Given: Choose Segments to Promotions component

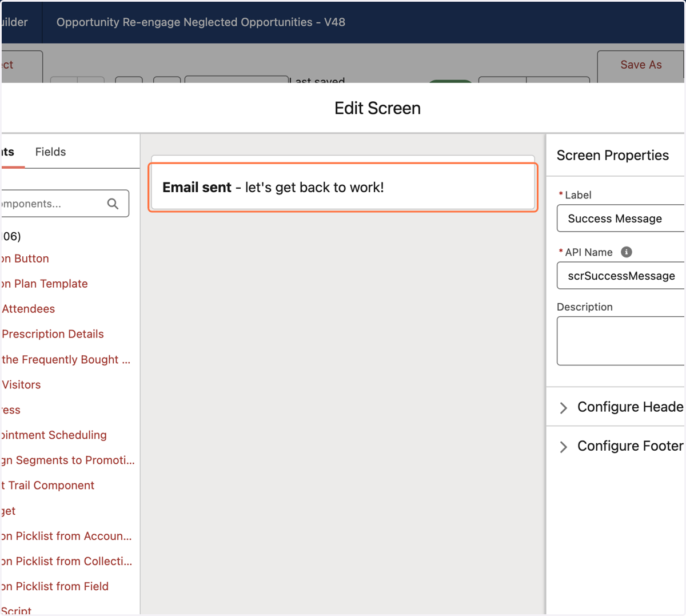Looking at the screenshot, I should [68, 460].
